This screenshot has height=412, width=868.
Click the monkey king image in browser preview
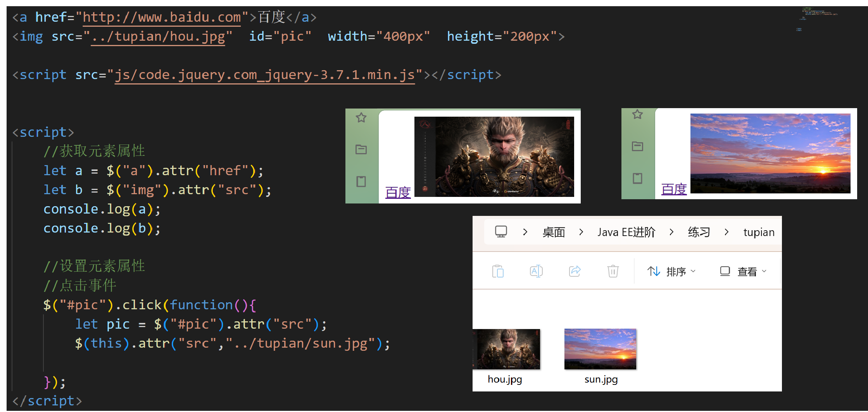coord(494,157)
